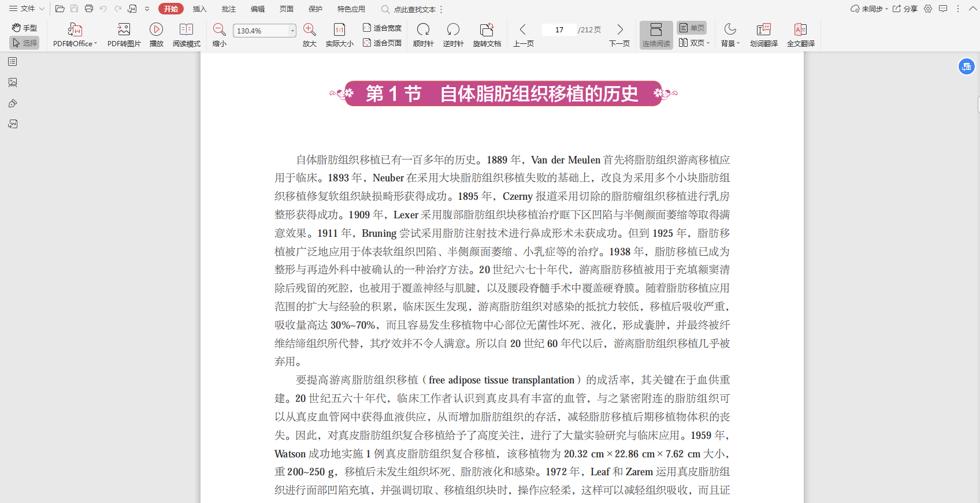
Task: Open the 未同步 sync status dropdown
Action: pos(869,9)
